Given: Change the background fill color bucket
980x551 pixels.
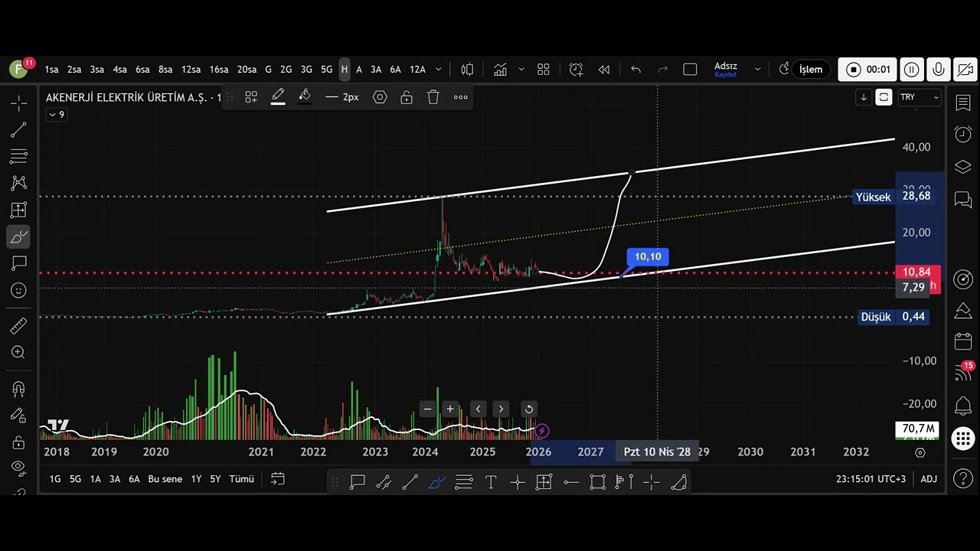Looking at the screenshot, I should click(305, 97).
